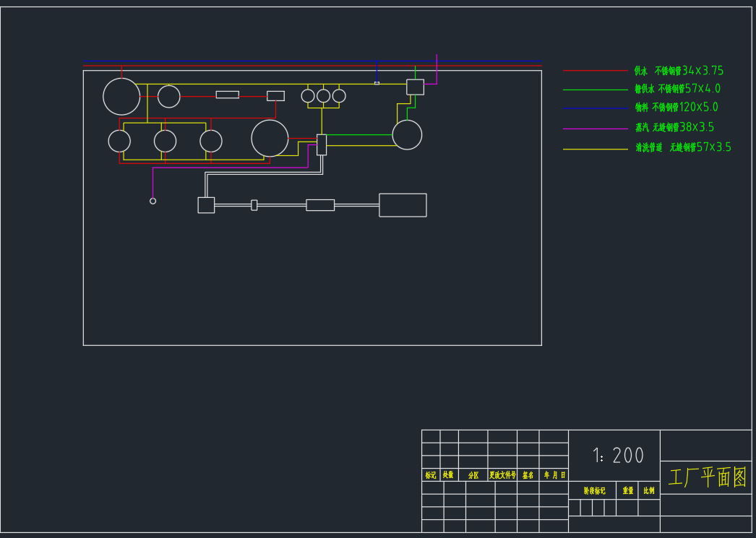Select the legend text "供水 不锈钢管34x3.75"
This screenshot has width=756, height=538.
(x=679, y=71)
